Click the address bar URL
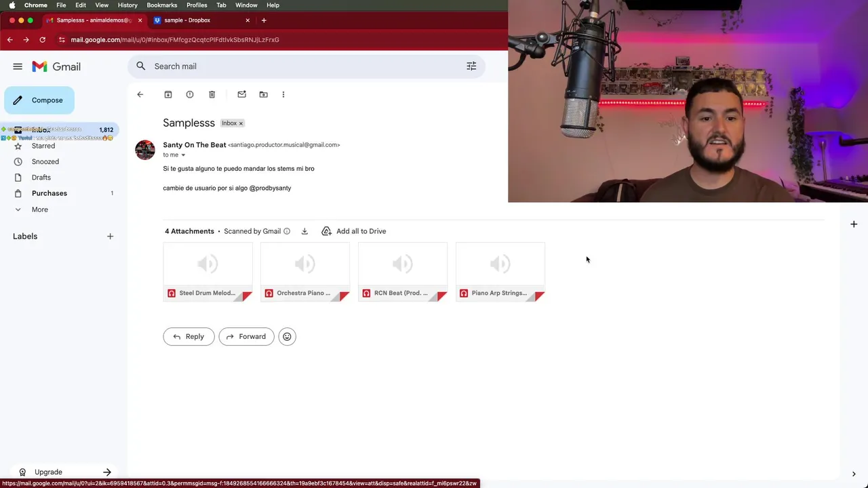Image resolution: width=868 pixels, height=488 pixels. coord(175,40)
